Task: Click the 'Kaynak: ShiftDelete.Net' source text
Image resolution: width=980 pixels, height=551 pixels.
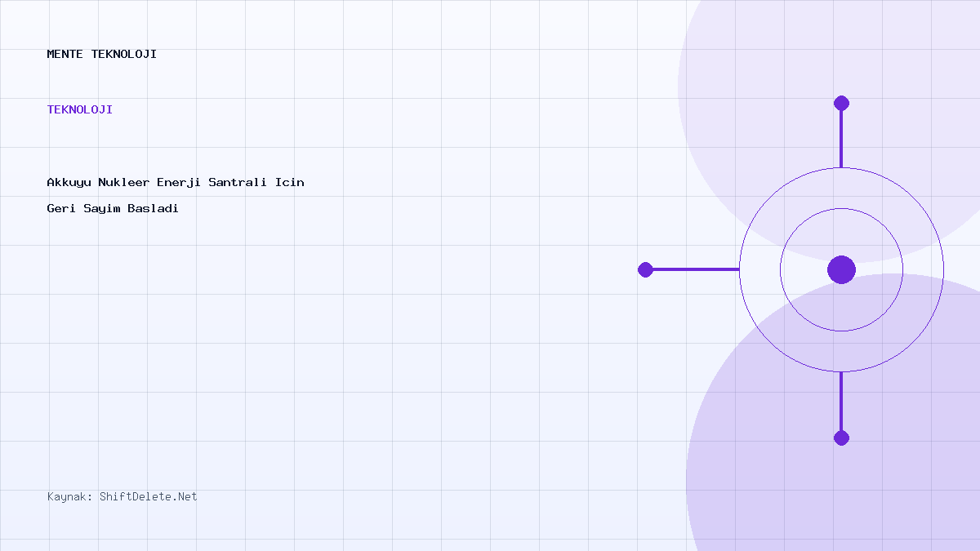Action: (122, 496)
